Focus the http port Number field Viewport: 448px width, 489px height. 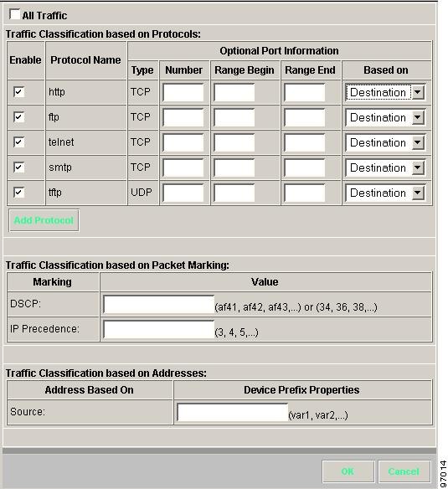[183, 92]
